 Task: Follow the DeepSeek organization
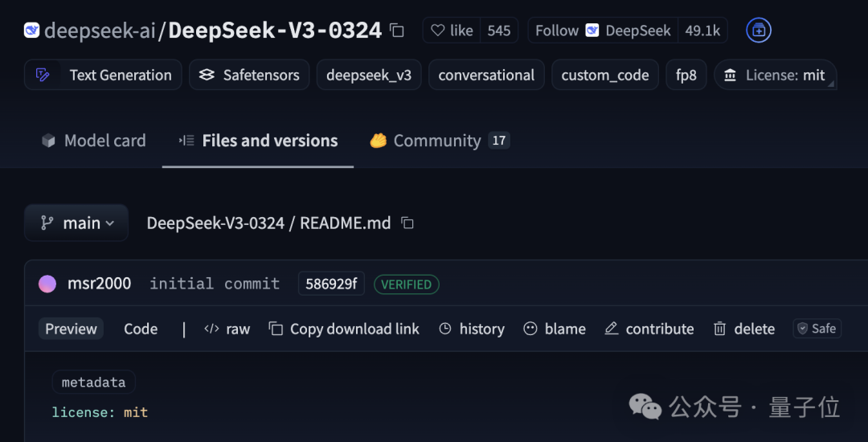tap(603, 31)
